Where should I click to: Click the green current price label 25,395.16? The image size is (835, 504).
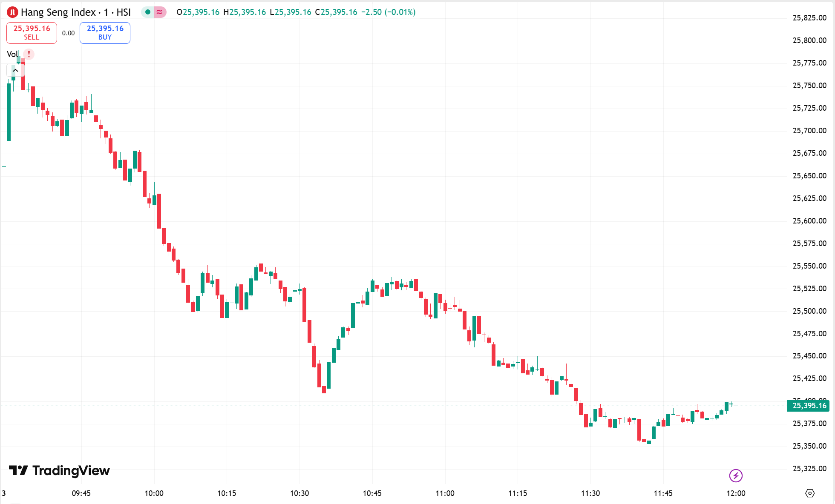click(x=809, y=406)
